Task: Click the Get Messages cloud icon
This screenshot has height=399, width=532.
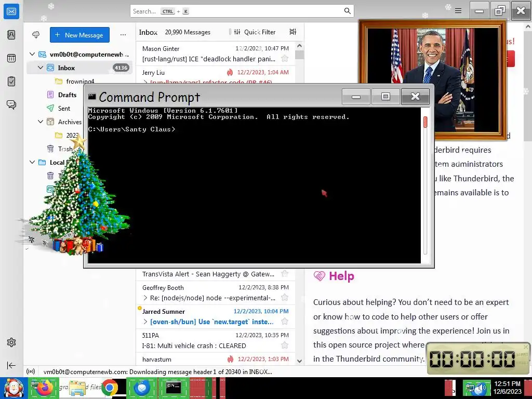Action: click(x=36, y=35)
